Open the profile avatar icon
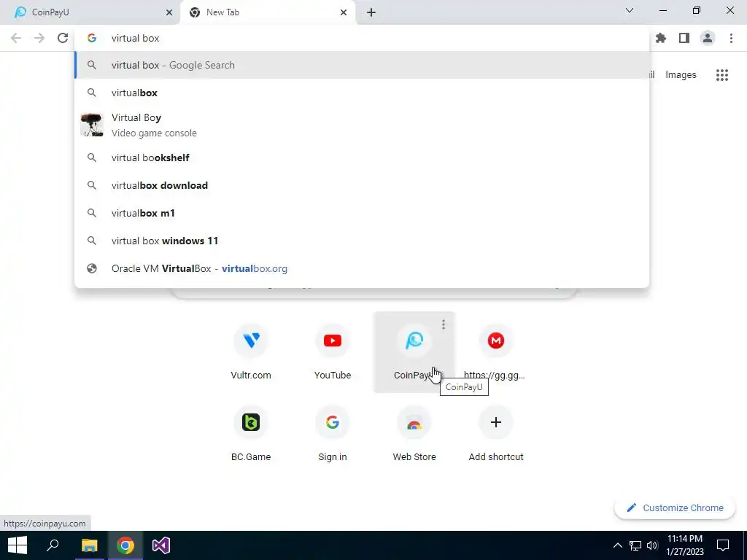Image resolution: width=747 pixels, height=560 pixels. [x=708, y=38]
